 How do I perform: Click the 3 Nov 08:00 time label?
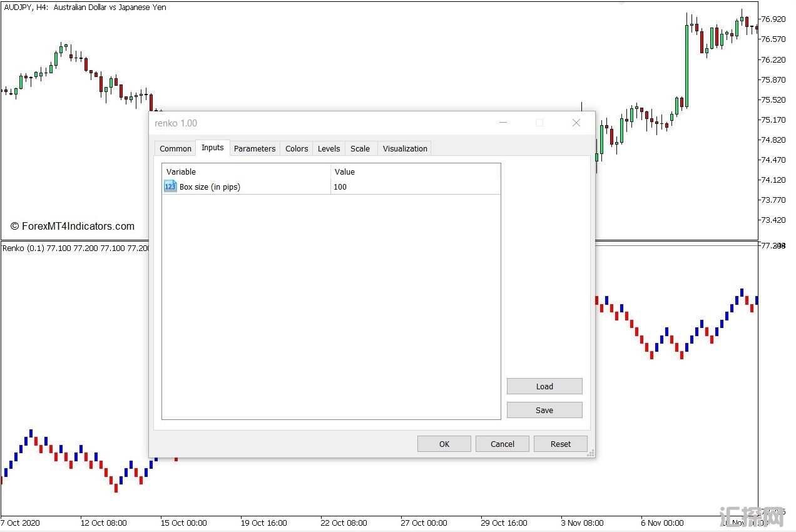tap(583, 523)
